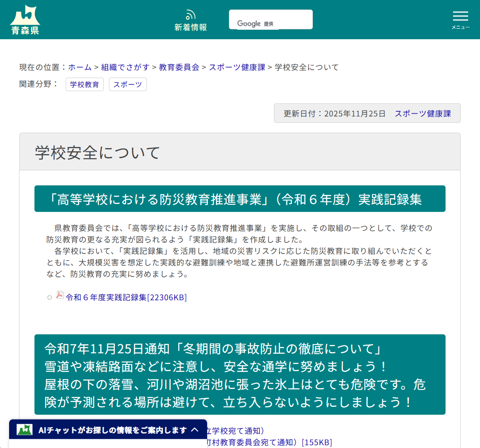Select the スポーツ related category tag
480x448 pixels.
coord(128,84)
